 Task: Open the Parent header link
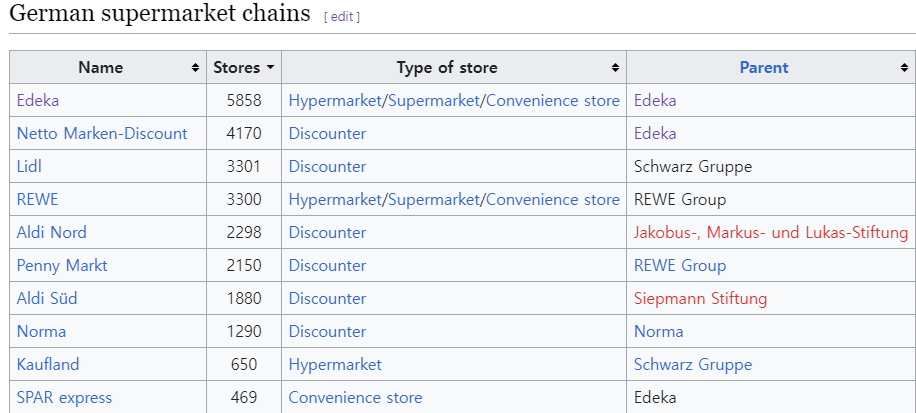[x=764, y=68]
